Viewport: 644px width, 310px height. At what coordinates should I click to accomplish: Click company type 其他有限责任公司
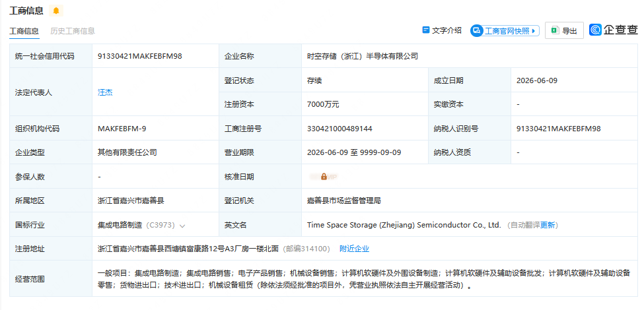(x=127, y=152)
